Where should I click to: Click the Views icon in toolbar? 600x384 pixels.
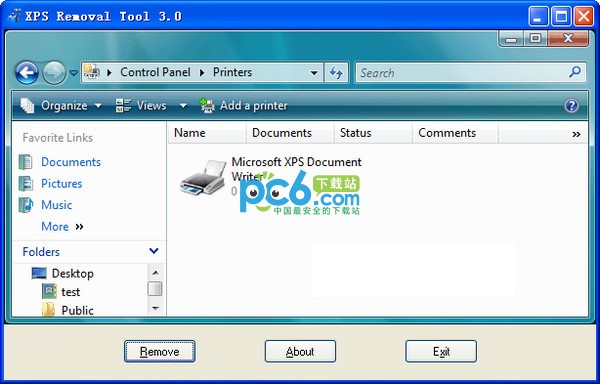point(123,106)
